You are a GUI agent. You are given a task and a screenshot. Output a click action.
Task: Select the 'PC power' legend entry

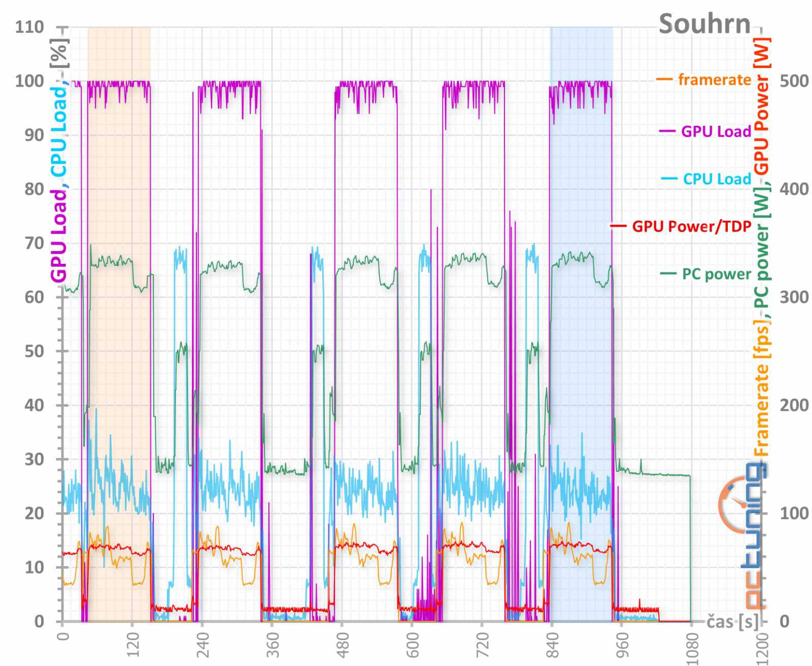[x=716, y=274]
